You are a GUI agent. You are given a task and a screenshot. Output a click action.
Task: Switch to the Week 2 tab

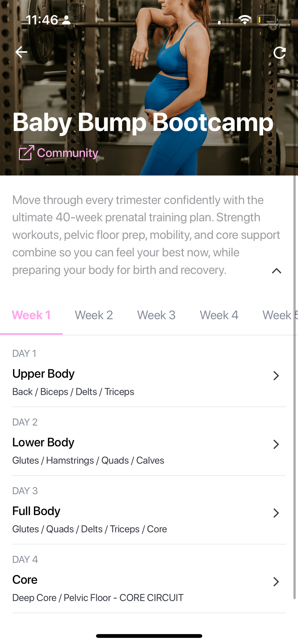tap(94, 315)
